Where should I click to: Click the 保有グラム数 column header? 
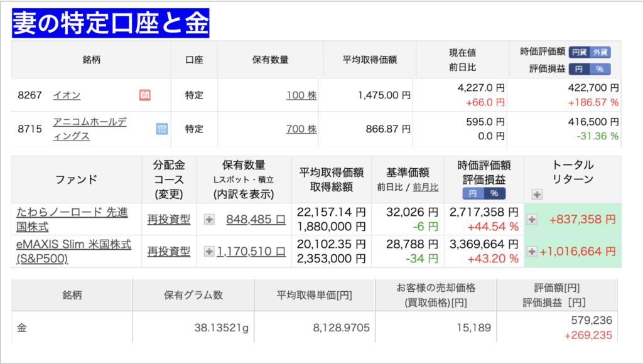click(193, 295)
